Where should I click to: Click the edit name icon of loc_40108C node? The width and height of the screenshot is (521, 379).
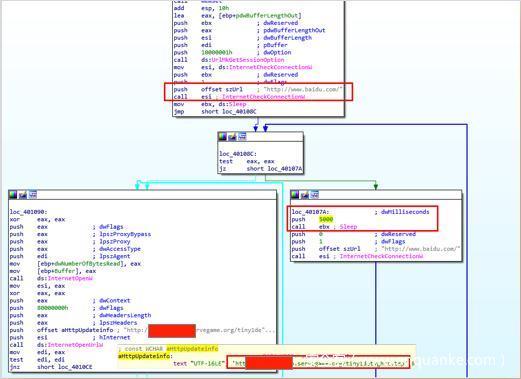[232, 136]
